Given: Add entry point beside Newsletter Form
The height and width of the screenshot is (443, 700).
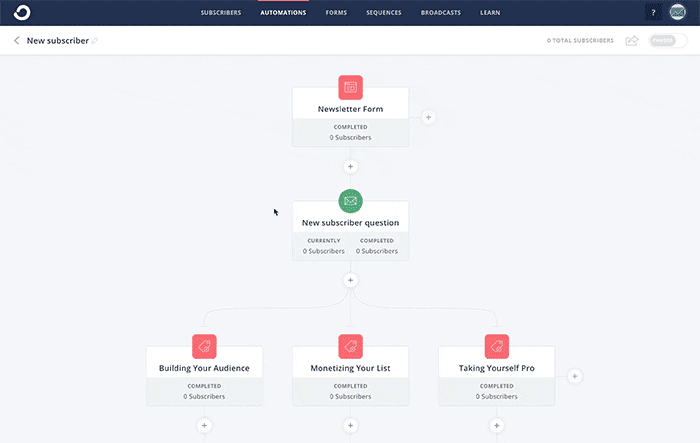Looking at the screenshot, I should 428,117.
